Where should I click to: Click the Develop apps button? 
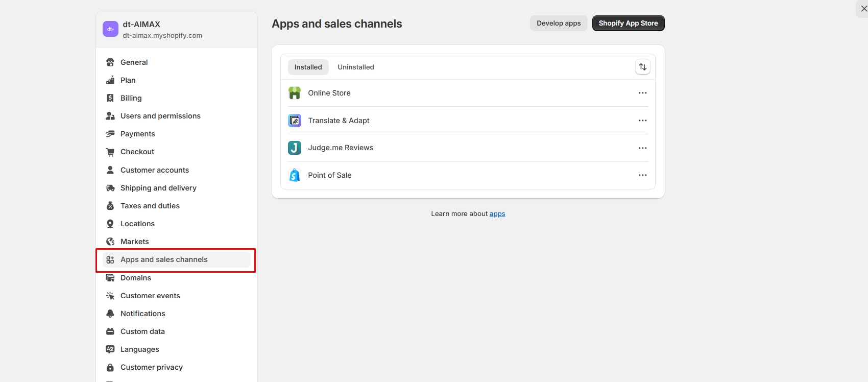tap(559, 23)
